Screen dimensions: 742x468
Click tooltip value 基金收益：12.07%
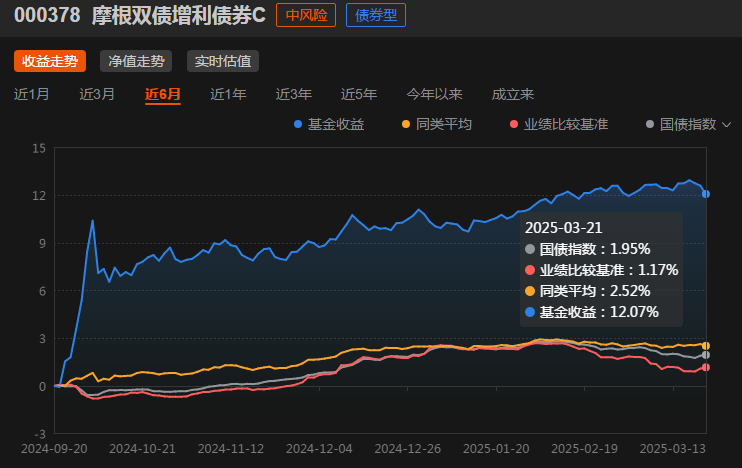pyautogui.click(x=592, y=312)
